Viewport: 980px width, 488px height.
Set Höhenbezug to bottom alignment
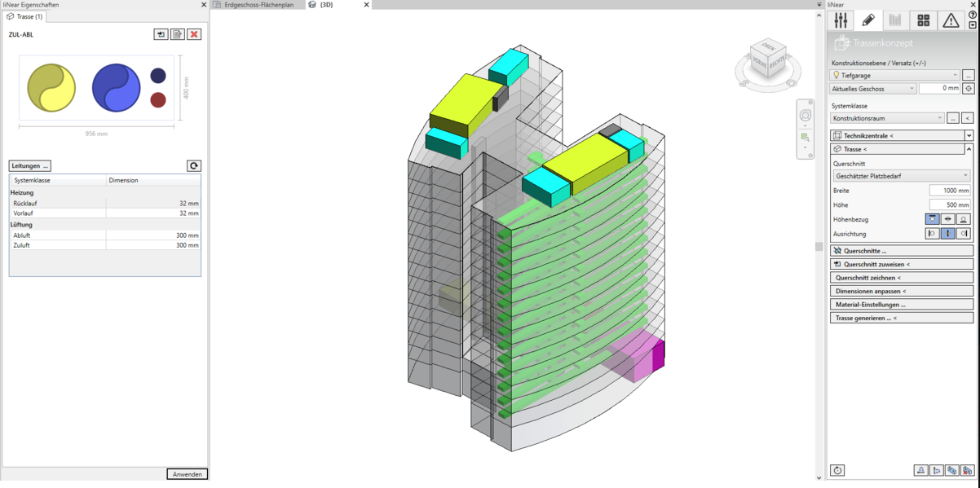click(963, 219)
